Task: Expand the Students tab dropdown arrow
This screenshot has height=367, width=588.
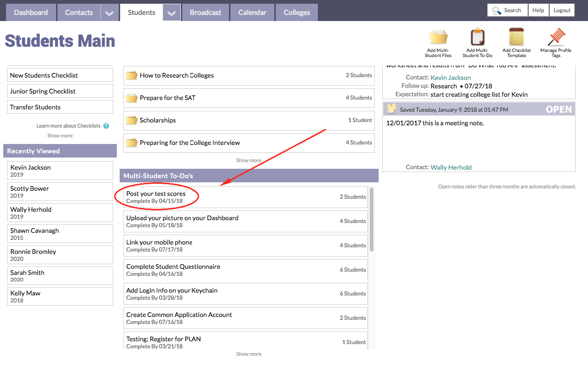Action: tap(172, 13)
